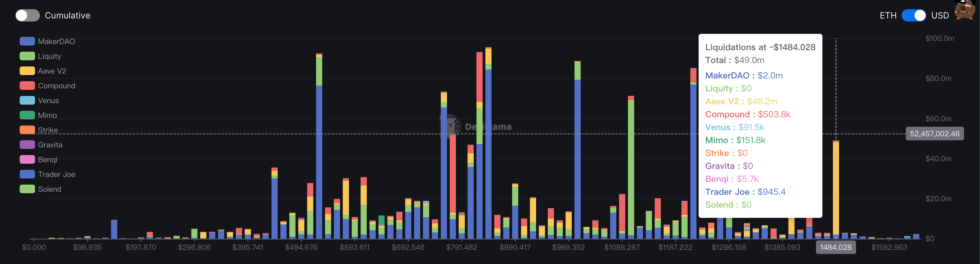This screenshot has width=980, height=264.
Task: Click the 'Cumulative' label text
Action: [x=68, y=16]
